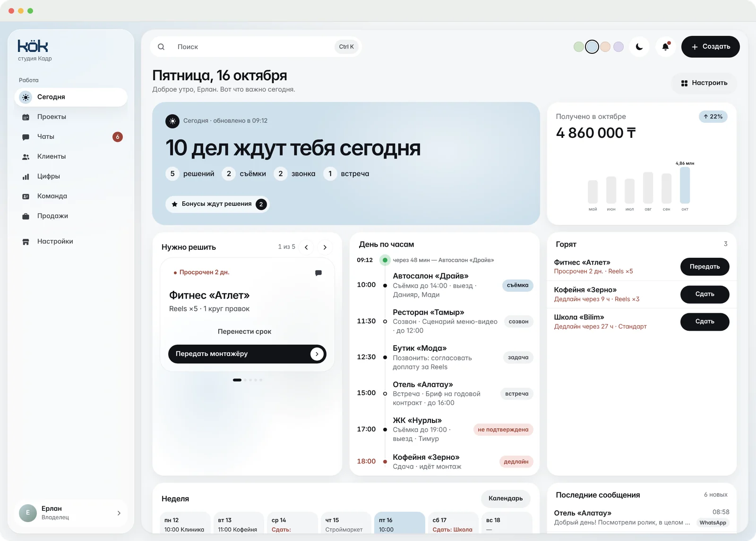The width and height of the screenshot is (756, 541).
Task: Select the peach theme color swatch
Action: [605, 47]
